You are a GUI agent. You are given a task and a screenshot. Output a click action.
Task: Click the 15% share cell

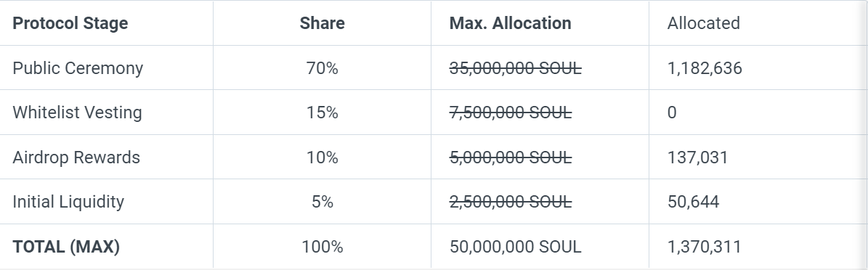click(x=323, y=112)
